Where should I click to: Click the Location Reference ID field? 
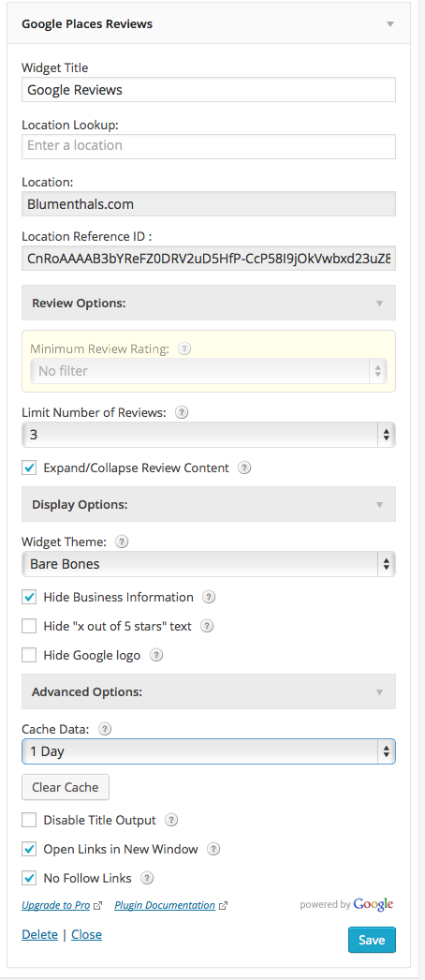click(209, 259)
